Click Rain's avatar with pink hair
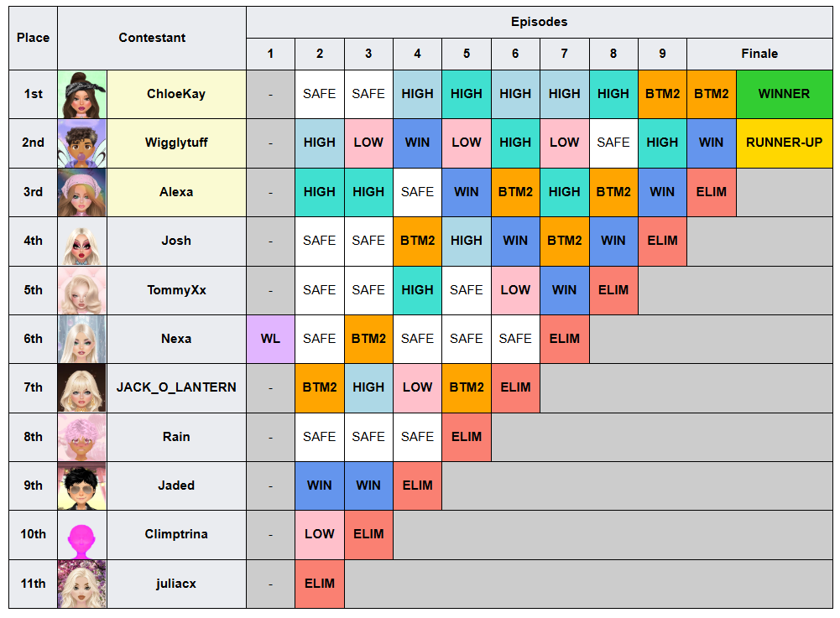 pos(82,437)
